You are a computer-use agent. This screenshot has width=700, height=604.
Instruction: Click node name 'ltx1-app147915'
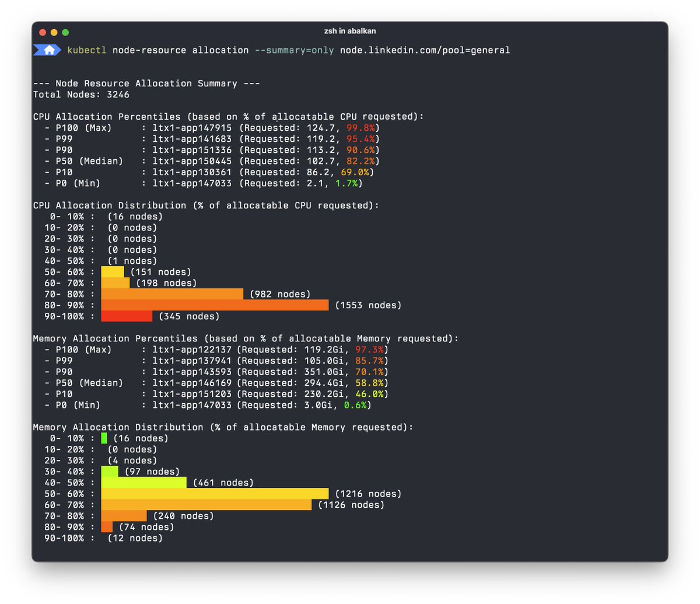pyautogui.click(x=192, y=128)
